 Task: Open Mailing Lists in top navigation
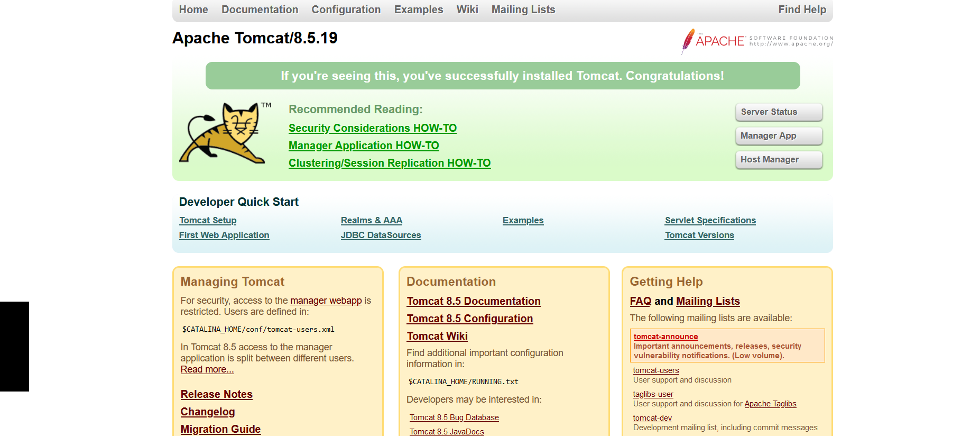523,10
